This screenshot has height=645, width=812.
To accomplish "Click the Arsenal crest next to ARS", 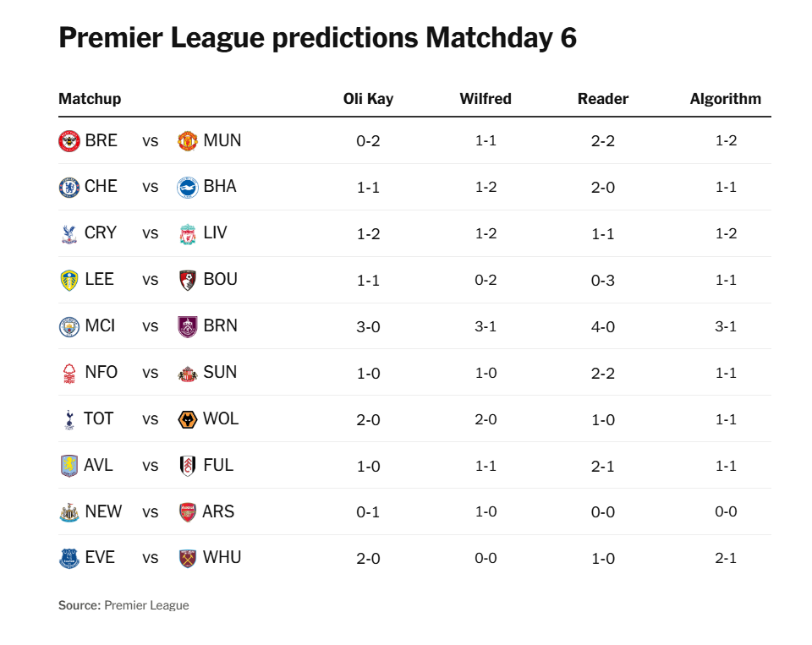I will (x=188, y=512).
